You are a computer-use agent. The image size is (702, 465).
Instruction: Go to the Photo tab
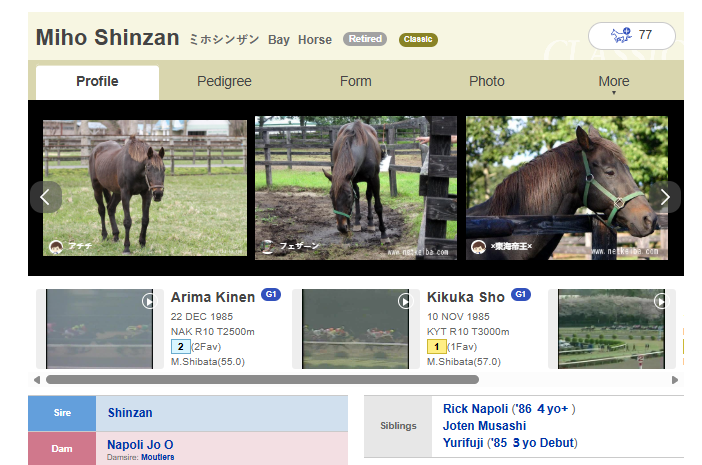click(487, 81)
